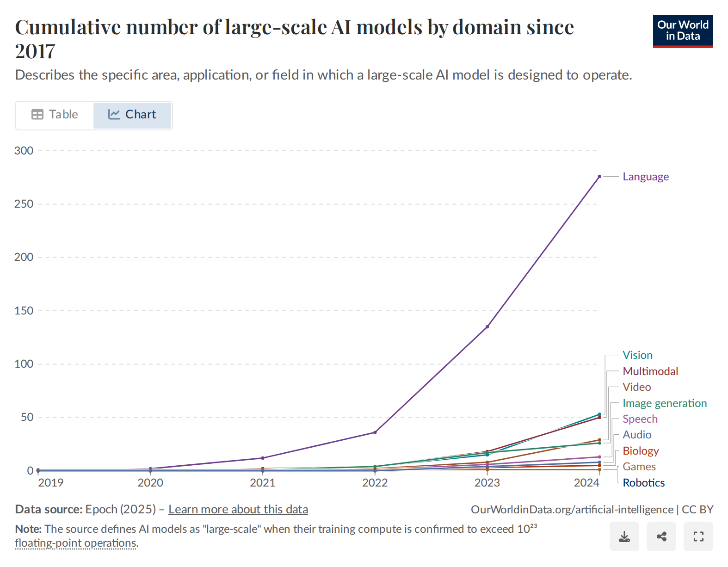The image size is (728, 567).
Task: Open the 'Learn more about this data' link
Action: click(238, 509)
